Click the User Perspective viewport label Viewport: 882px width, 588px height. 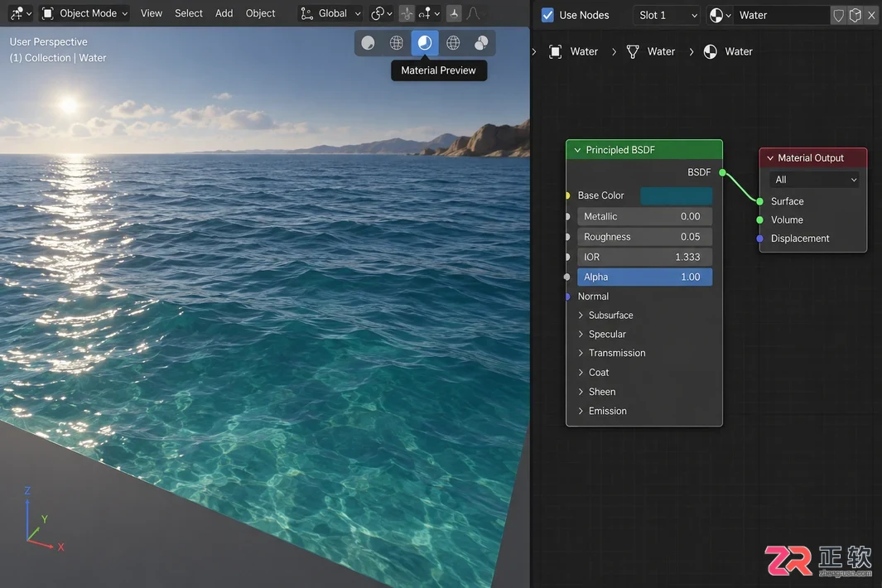48,42
